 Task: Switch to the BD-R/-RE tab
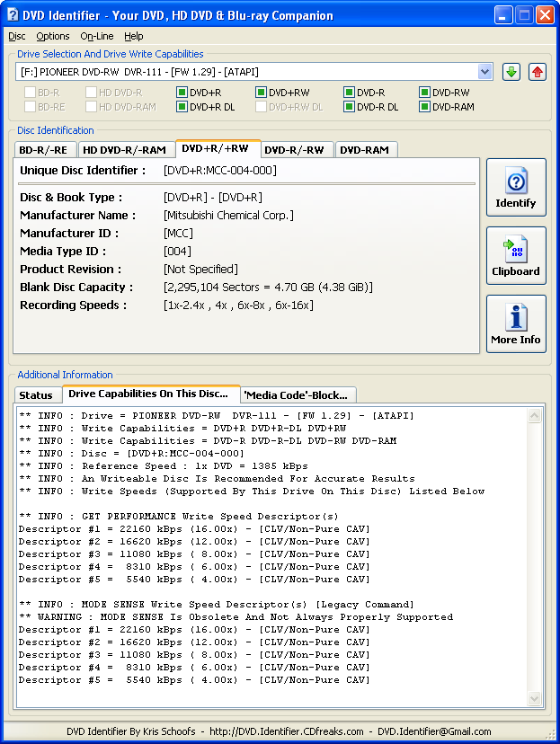pos(45,149)
